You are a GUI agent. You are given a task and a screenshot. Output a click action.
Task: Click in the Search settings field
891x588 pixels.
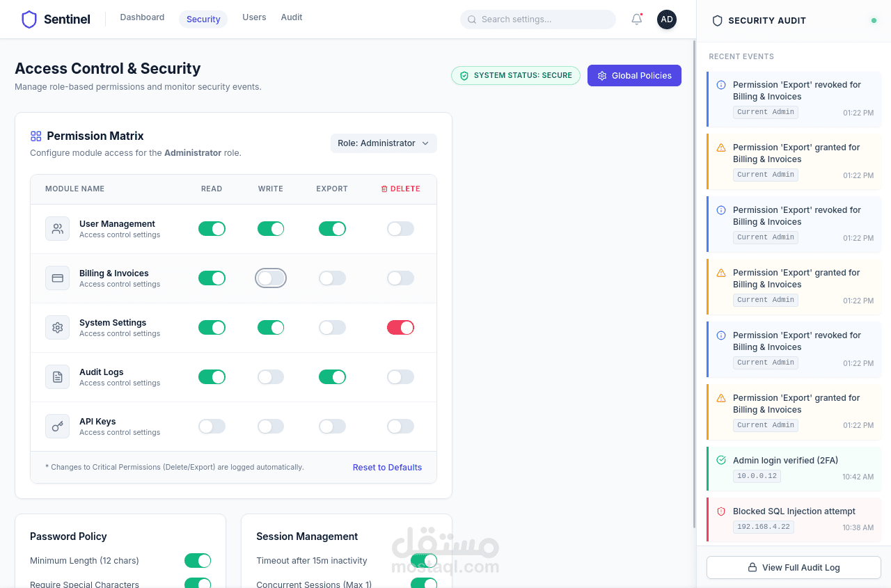pyautogui.click(x=538, y=19)
